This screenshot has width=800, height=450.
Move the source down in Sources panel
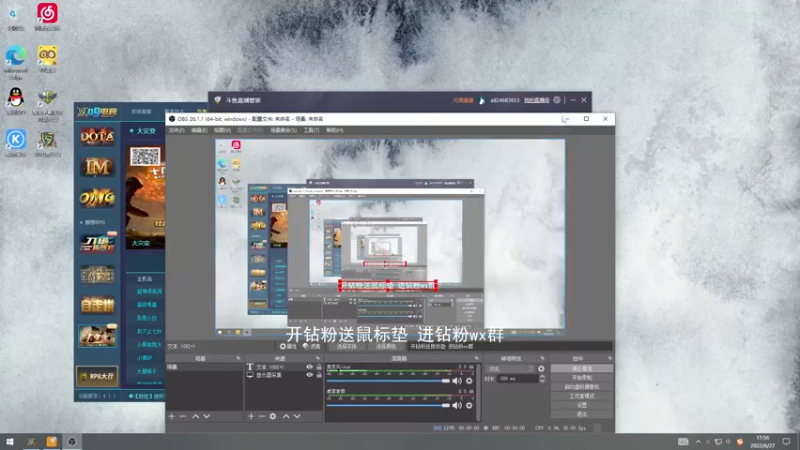point(297,416)
